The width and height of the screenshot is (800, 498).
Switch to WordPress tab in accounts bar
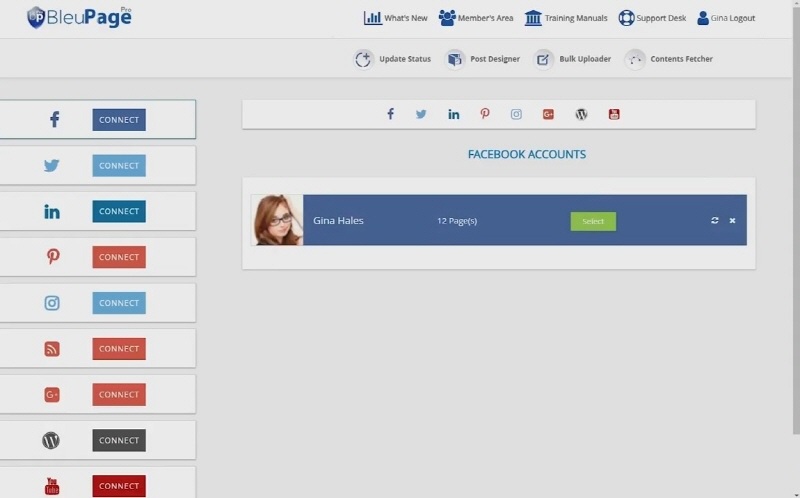click(x=581, y=114)
